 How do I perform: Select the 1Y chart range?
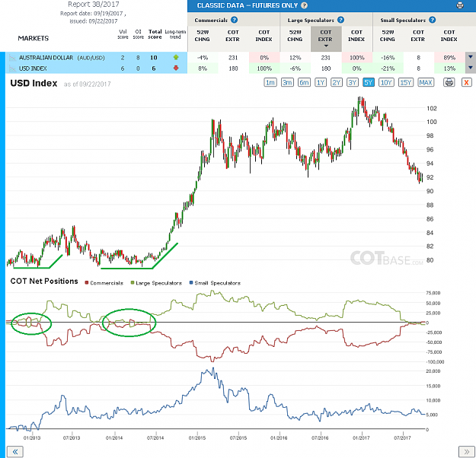(321, 82)
